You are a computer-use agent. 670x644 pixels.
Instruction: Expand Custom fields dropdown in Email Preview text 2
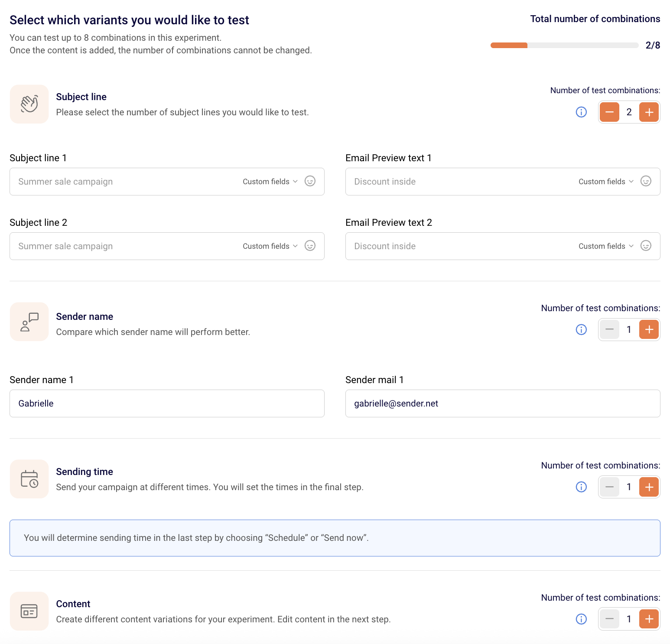click(606, 246)
